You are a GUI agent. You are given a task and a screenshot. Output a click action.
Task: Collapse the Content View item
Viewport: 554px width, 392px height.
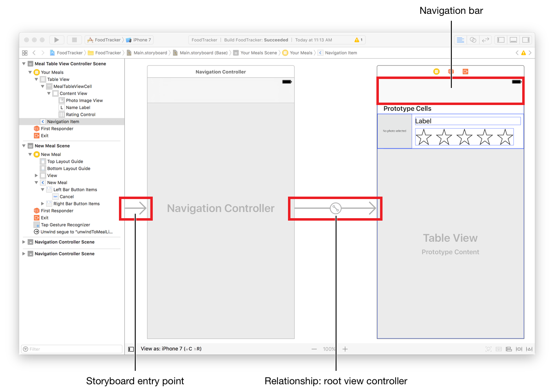(x=49, y=94)
